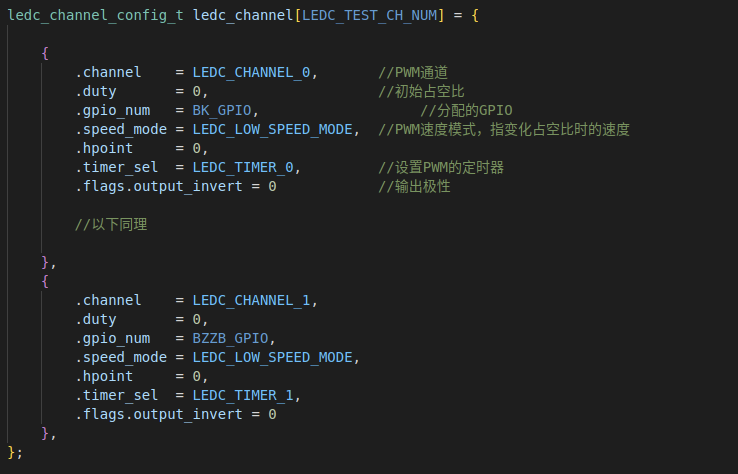
Task: Click LEDC_CHANNEL_1 value
Action: (x=251, y=300)
